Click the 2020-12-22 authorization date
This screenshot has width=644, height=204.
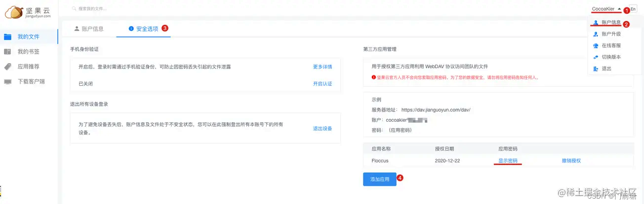tap(447, 161)
